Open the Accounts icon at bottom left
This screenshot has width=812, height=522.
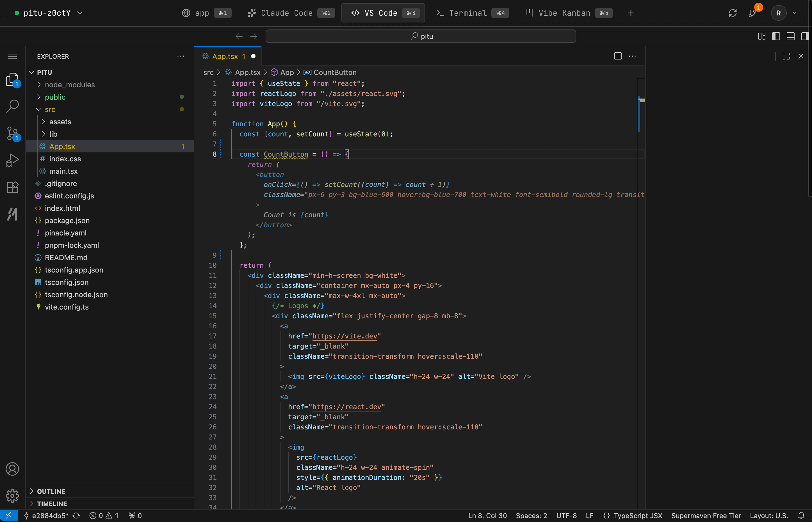(x=13, y=469)
